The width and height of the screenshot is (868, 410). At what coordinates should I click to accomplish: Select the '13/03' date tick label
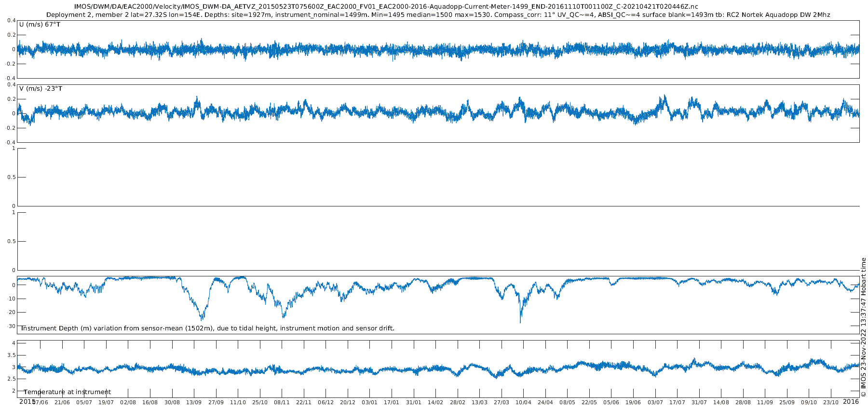[x=479, y=402]
